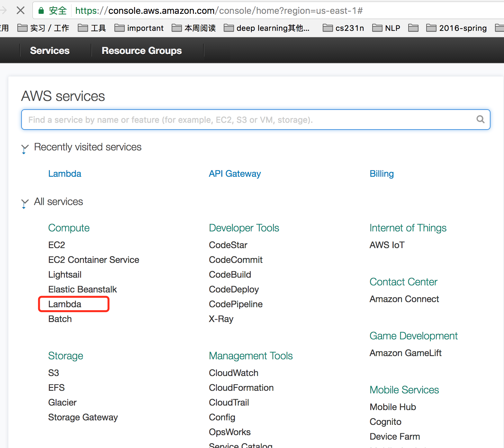Open Amazon GameLift service
The height and width of the screenshot is (448, 504).
click(406, 353)
